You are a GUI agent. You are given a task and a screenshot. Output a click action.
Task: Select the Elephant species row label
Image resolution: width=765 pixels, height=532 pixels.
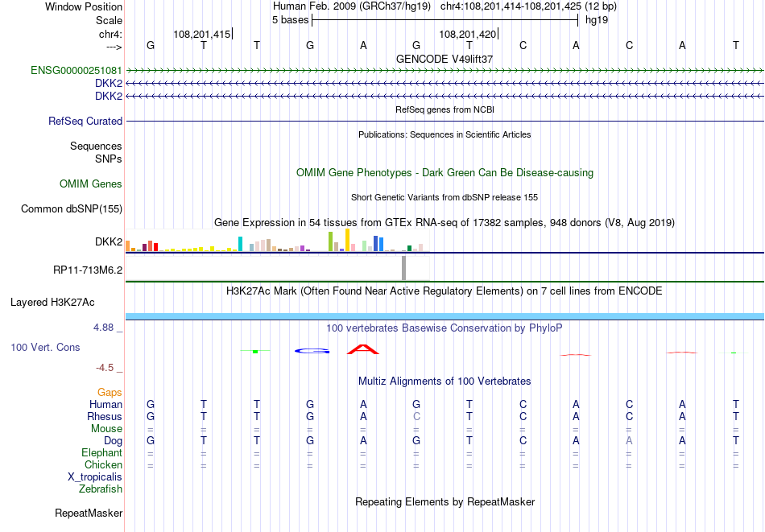point(102,452)
